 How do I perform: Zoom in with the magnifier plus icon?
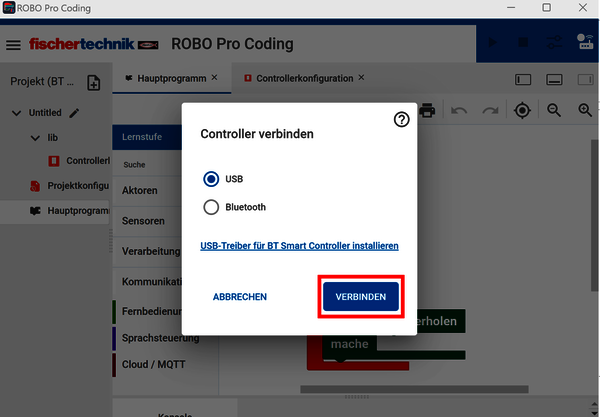point(585,111)
